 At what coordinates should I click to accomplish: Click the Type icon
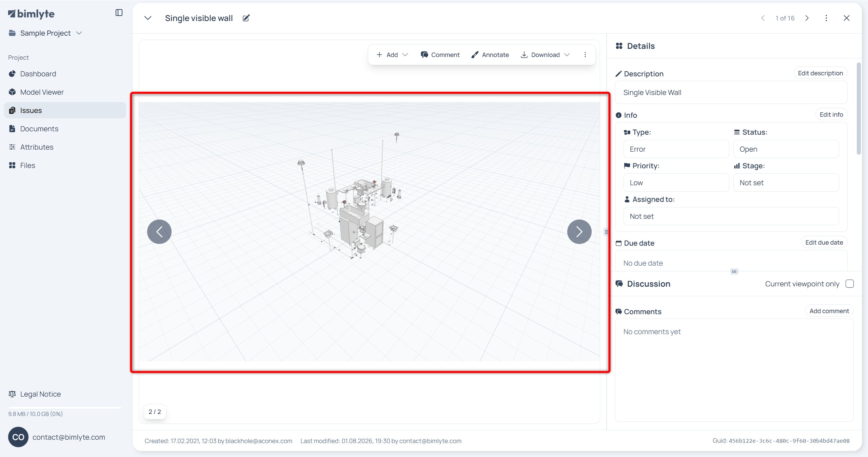click(x=627, y=132)
